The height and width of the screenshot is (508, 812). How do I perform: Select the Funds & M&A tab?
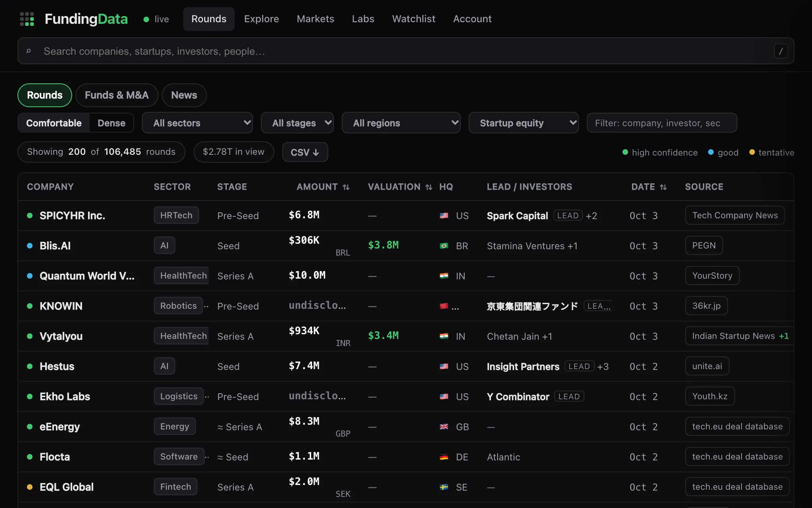coord(117,95)
